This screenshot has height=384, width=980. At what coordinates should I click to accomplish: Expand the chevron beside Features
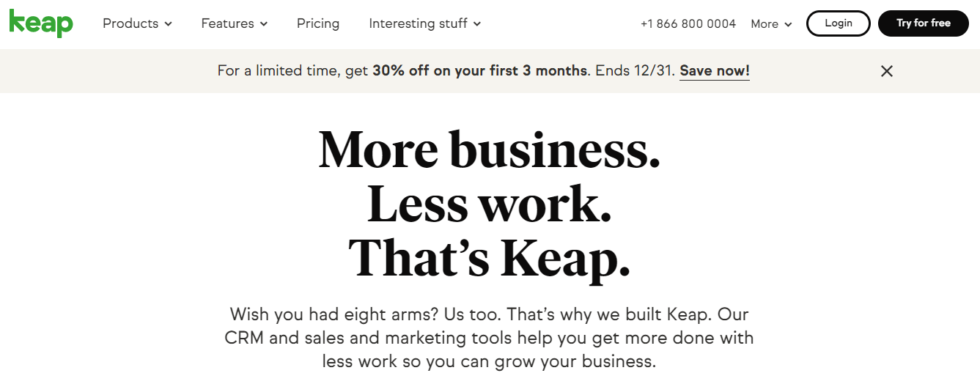coord(264,24)
